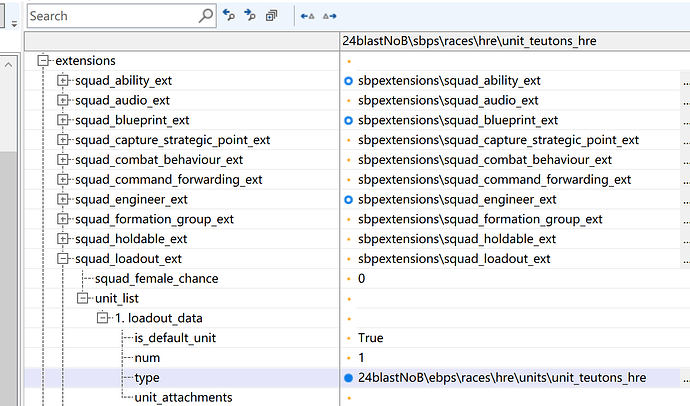Collapse squad_loadout_ext node

(63, 259)
